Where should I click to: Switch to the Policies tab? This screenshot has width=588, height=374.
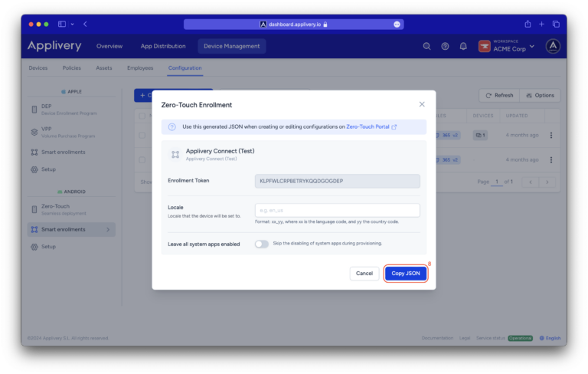72,68
